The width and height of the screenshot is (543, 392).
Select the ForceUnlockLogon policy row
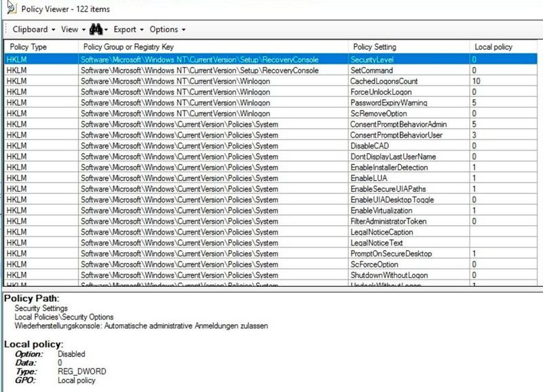click(x=204, y=92)
